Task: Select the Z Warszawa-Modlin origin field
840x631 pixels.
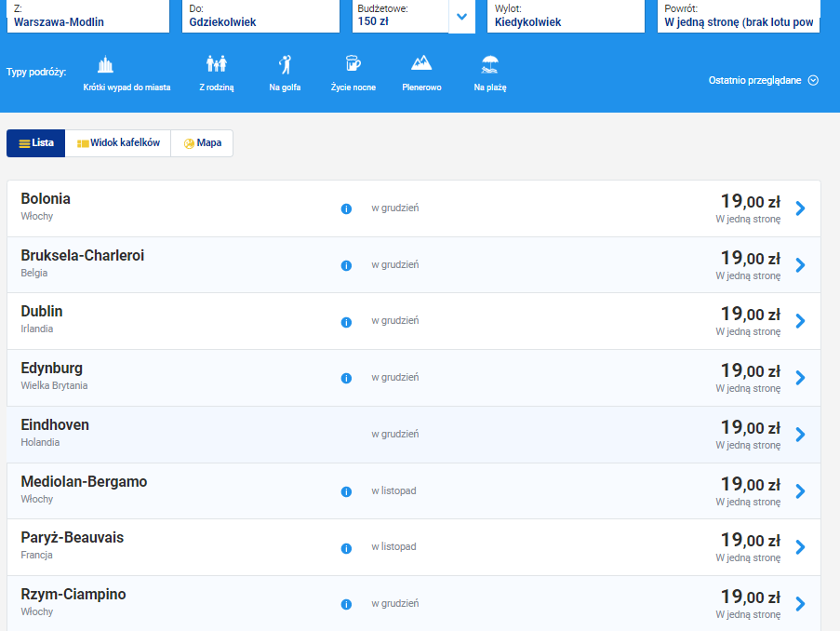Action: pos(87,16)
